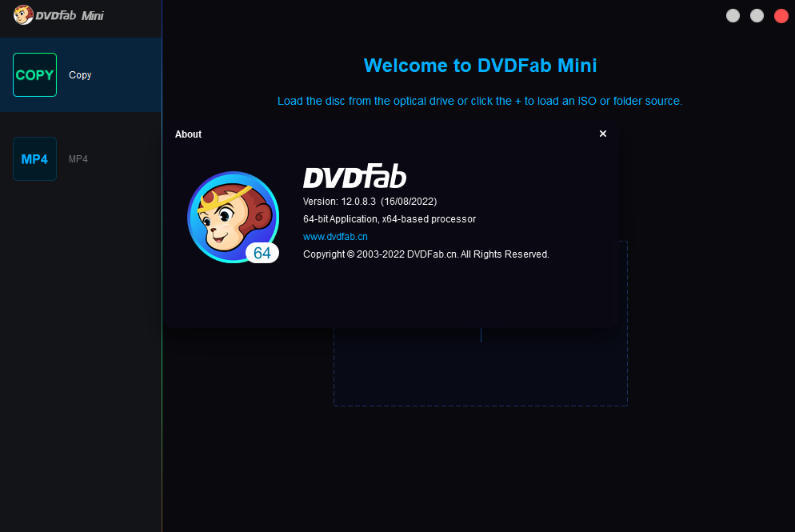Click the About dialog title

coord(188,134)
